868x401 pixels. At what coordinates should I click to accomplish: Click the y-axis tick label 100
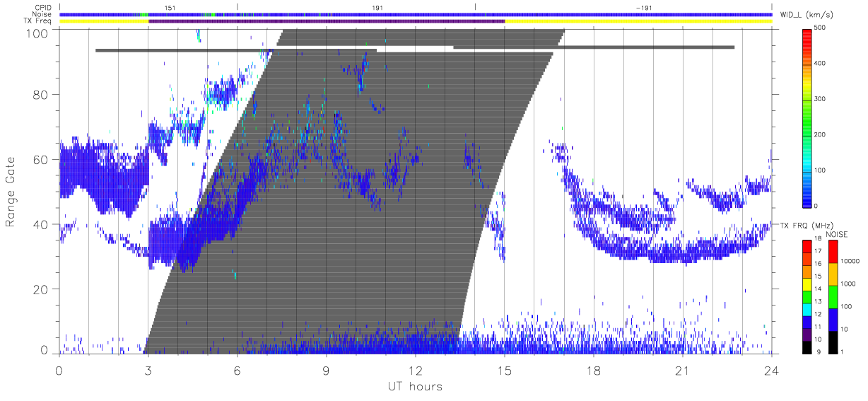tap(38, 33)
